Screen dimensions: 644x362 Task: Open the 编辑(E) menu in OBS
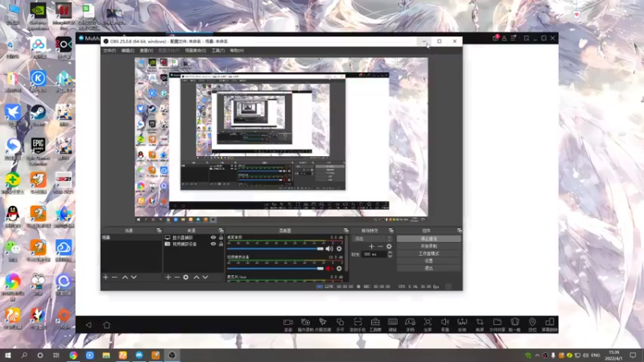pos(128,51)
